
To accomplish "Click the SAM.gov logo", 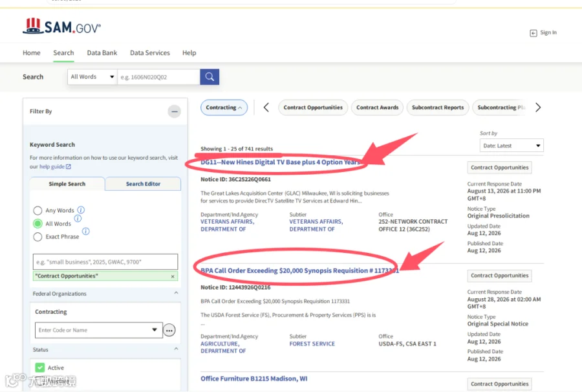I will coord(61,27).
